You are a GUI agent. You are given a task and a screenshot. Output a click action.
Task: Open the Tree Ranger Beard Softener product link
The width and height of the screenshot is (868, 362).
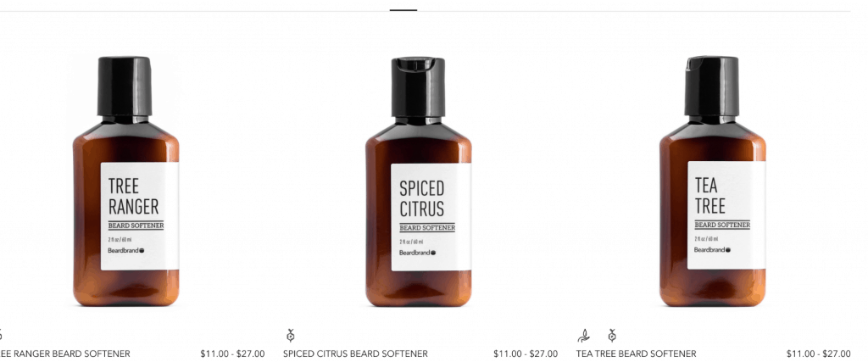point(64,354)
